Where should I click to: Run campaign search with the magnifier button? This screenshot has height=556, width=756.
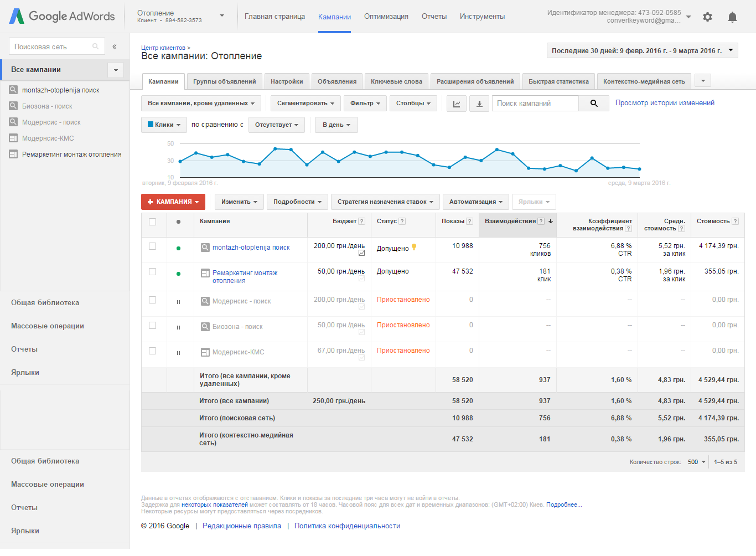click(594, 104)
